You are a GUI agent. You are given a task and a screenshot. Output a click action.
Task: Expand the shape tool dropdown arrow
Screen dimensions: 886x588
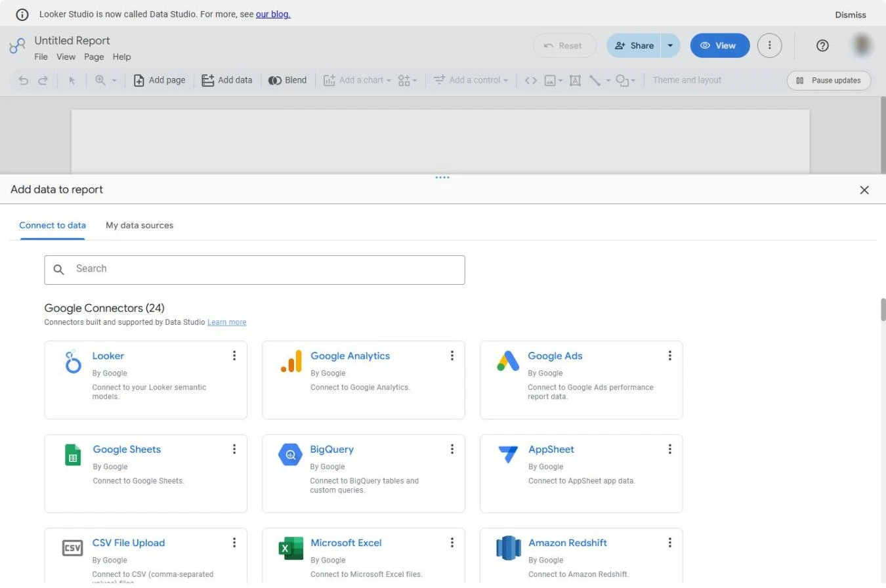click(633, 81)
